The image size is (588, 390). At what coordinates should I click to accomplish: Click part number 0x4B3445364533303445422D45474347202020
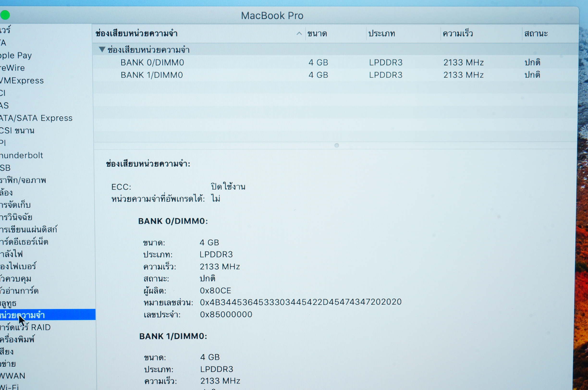point(301,302)
